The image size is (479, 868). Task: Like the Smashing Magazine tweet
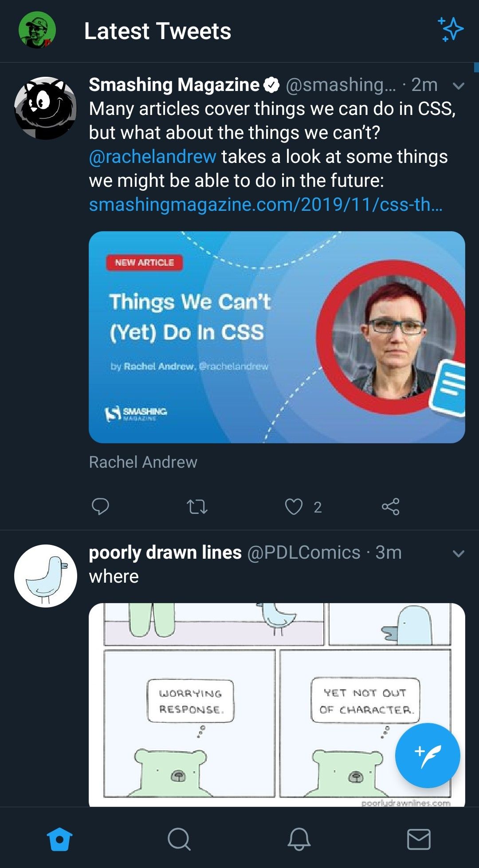[294, 506]
